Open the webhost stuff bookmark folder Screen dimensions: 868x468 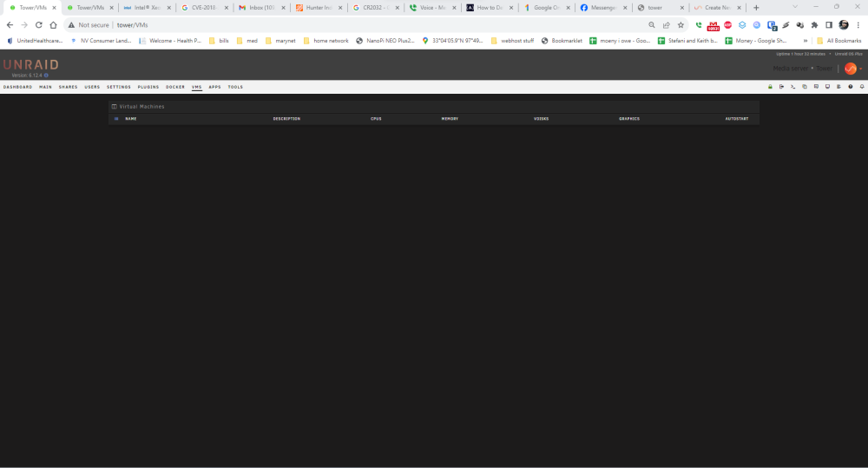pos(513,41)
